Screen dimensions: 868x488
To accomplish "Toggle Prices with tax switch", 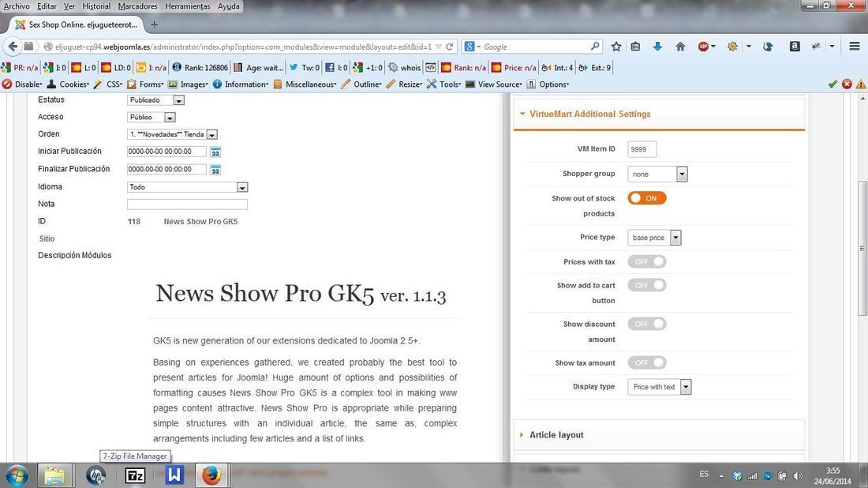I will [646, 261].
